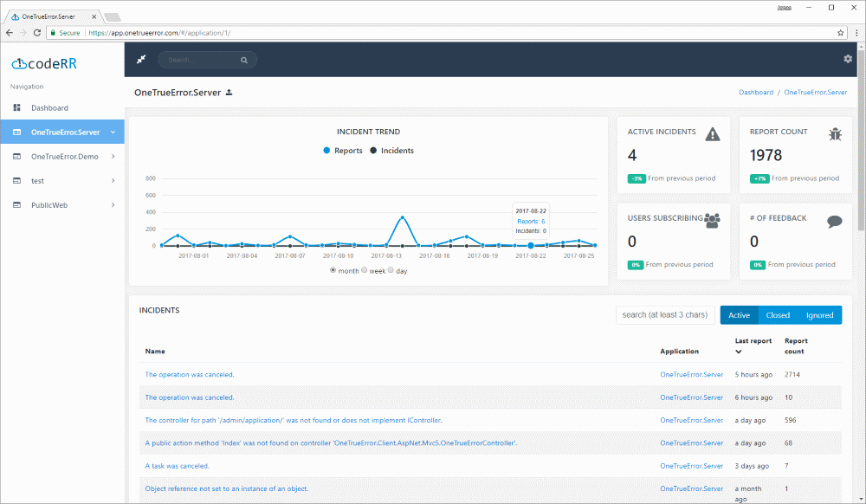Sort by Last report column arrow
The width and height of the screenshot is (866, 504).
click(739, 352)
